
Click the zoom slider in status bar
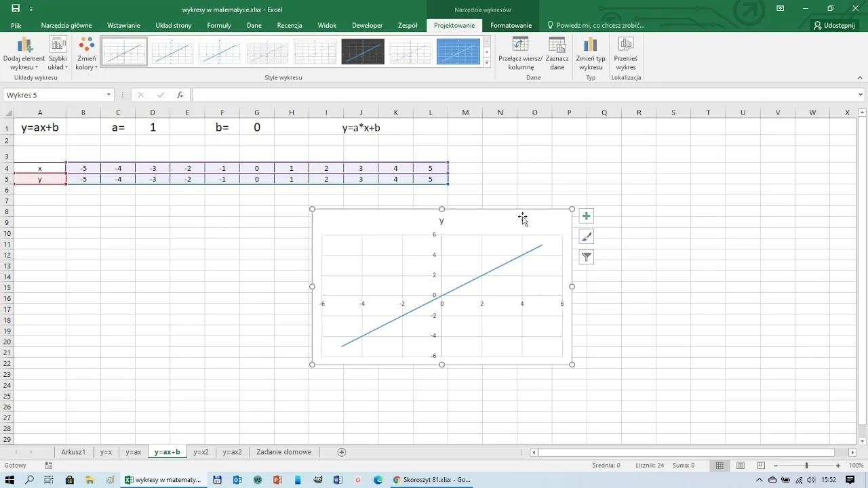click(806, 466)
